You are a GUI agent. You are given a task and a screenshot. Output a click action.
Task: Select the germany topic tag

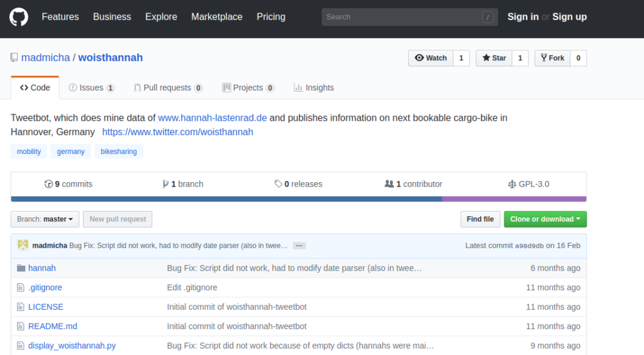[70, 151]
